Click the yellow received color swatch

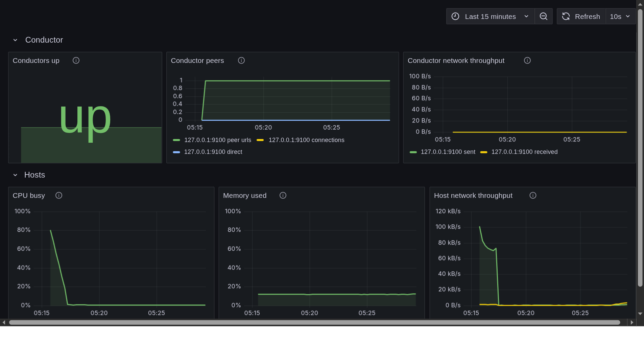pyautogui.click(x=484, y=152)
